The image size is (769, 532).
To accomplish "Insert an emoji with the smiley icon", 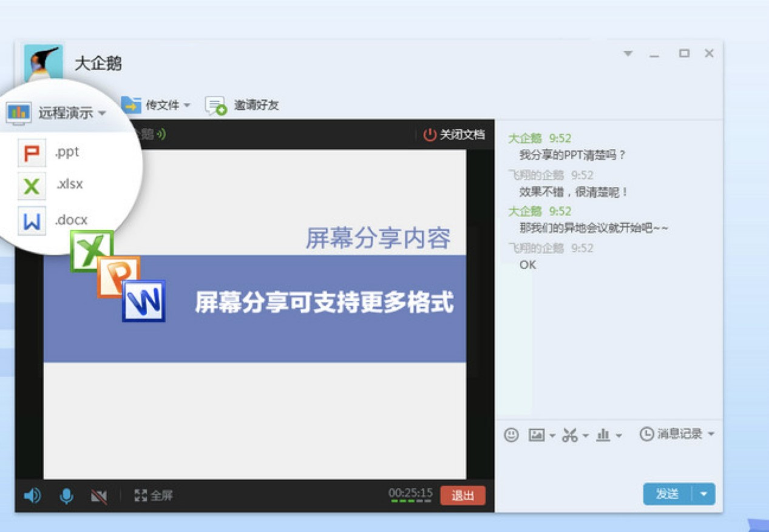I will pos(512,434).
